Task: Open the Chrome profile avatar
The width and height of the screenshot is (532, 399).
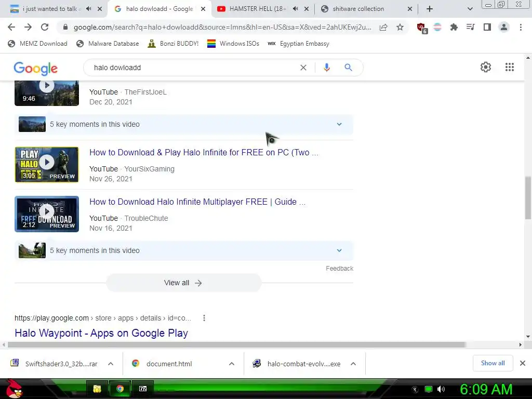Action: [x=504, y=27]
